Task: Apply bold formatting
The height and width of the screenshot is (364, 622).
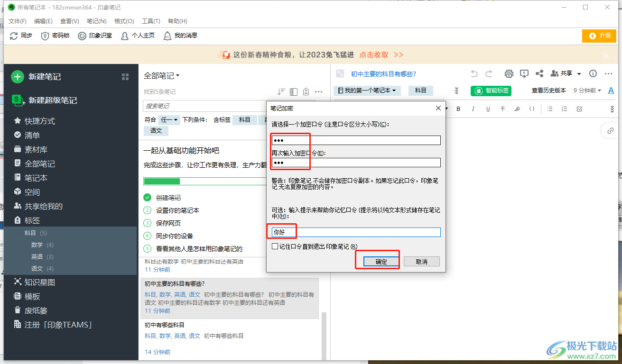Action: (458, 109)
